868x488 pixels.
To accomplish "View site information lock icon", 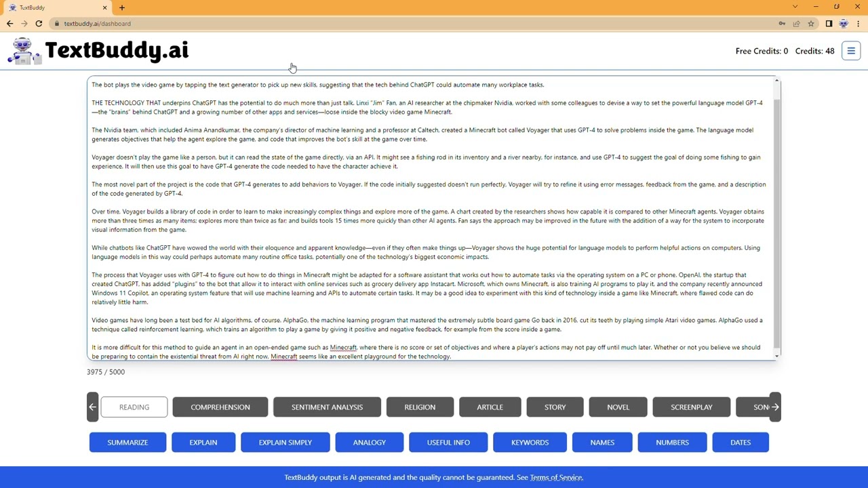I will [x=57, y=24].
